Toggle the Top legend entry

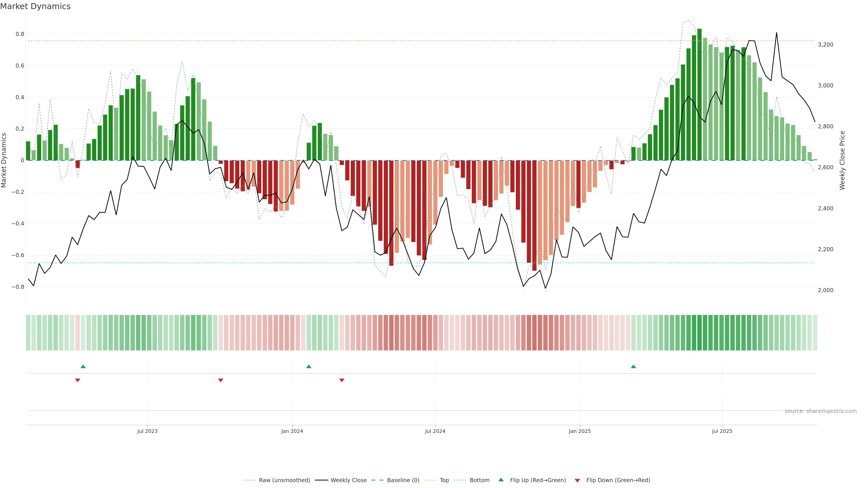444,480
